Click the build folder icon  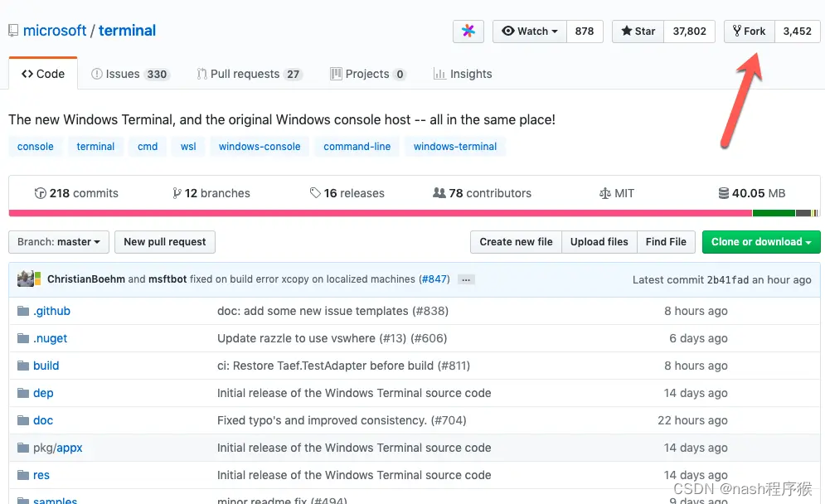pos(23,366)
